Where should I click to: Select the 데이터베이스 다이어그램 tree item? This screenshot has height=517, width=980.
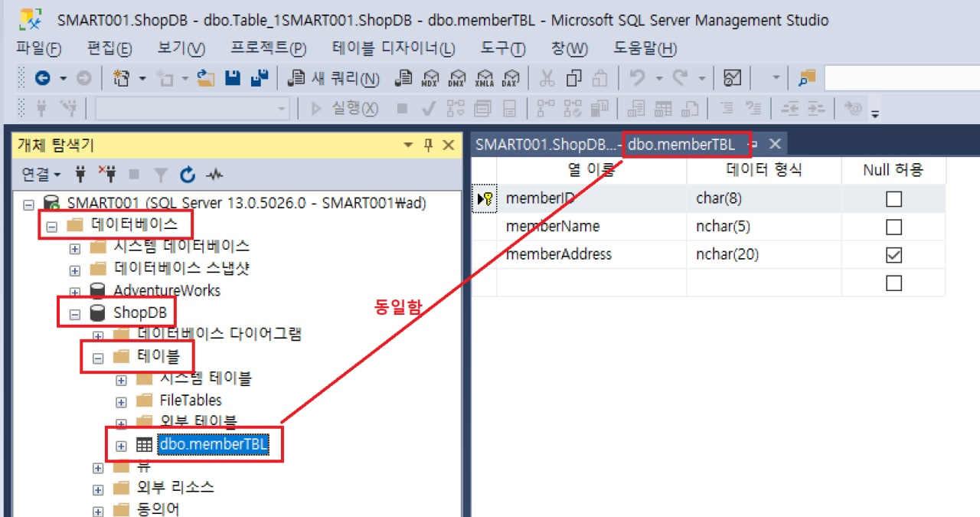220,335
